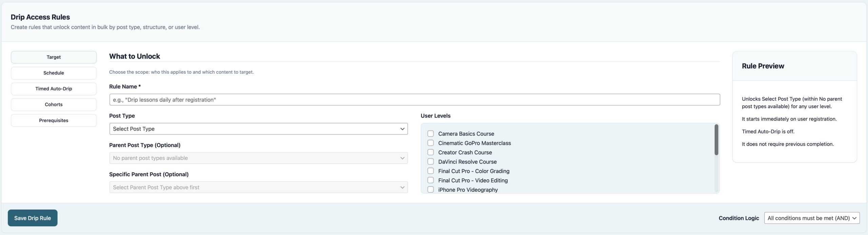Open the Post Type dropdown
This screenshot has height=235, width=868.
(258, 129)
